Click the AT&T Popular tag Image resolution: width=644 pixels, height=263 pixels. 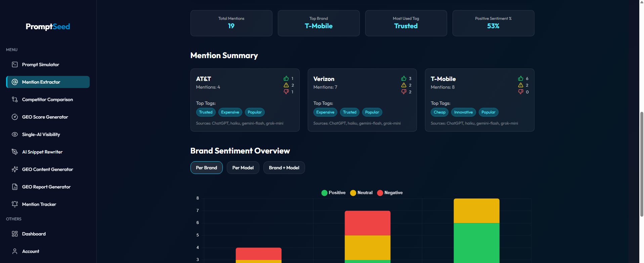[255, 112]
